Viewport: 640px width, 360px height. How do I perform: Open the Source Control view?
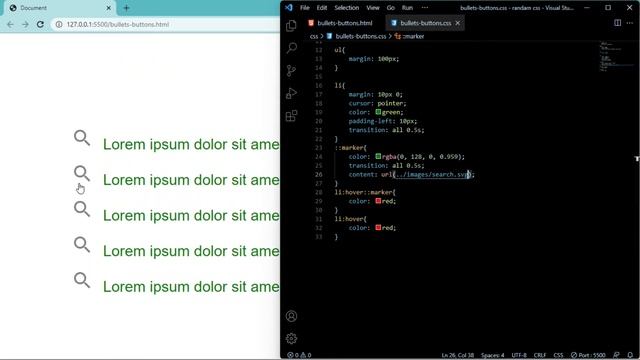pyautogui.click(x=291, y=71)
